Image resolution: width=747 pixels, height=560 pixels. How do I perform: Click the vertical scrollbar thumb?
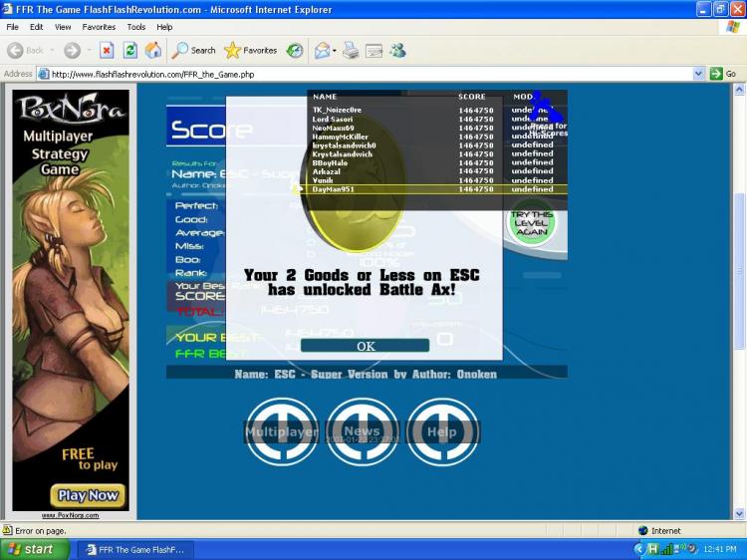click(739, 271)
